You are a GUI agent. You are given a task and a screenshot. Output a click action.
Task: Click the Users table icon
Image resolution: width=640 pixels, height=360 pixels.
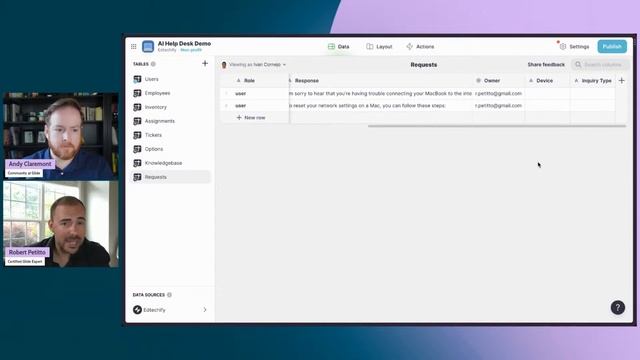[x=137, y=79]
